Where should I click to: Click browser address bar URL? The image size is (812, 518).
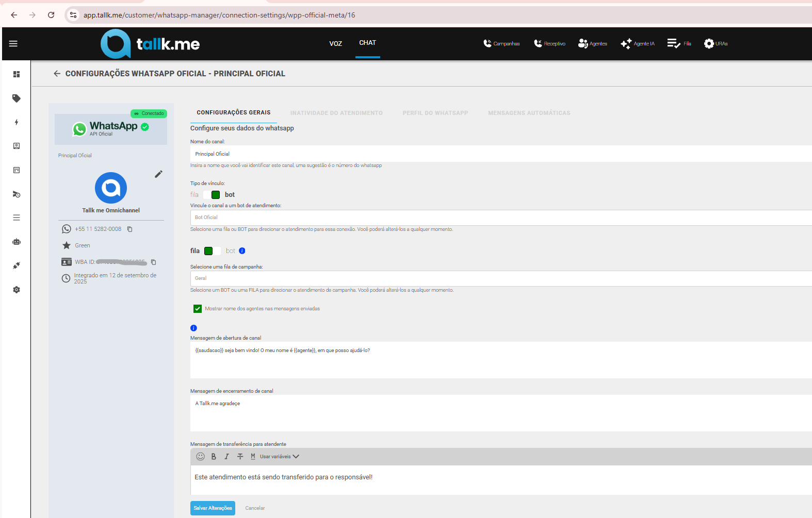coord(219,15)
